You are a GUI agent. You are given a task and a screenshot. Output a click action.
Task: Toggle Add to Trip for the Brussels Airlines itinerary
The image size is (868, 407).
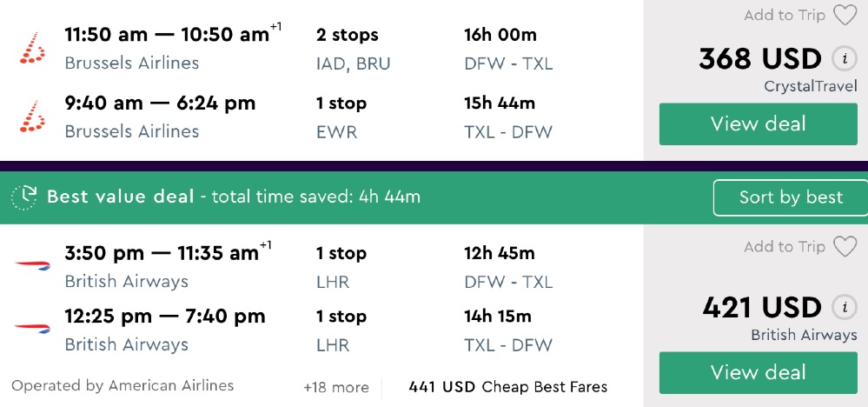(x=784, y=16)
